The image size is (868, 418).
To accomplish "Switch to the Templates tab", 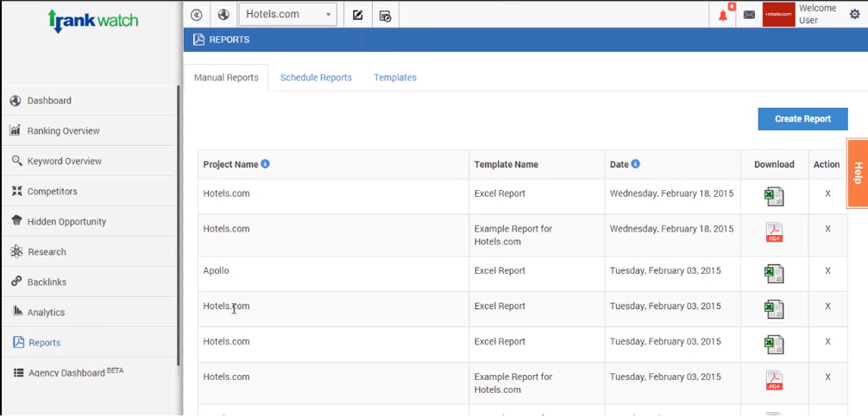I will coord(395,78).
